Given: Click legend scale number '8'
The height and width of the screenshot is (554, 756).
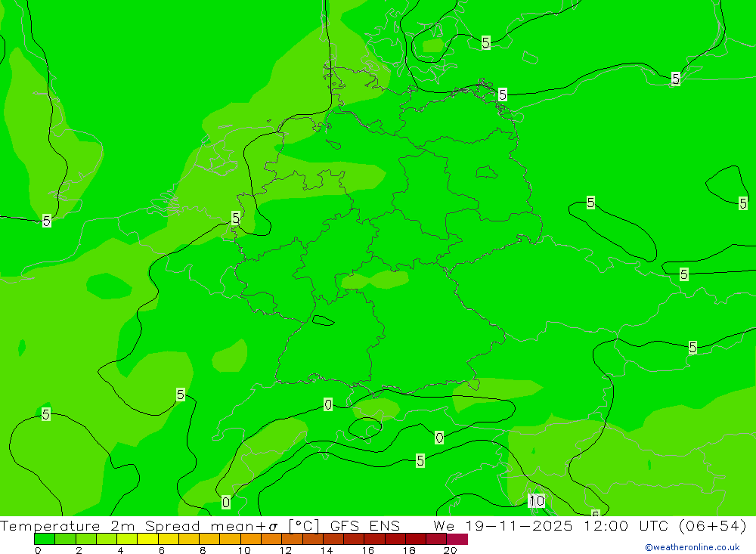Looking at the screenshot, I should click(x=203, y=550).
